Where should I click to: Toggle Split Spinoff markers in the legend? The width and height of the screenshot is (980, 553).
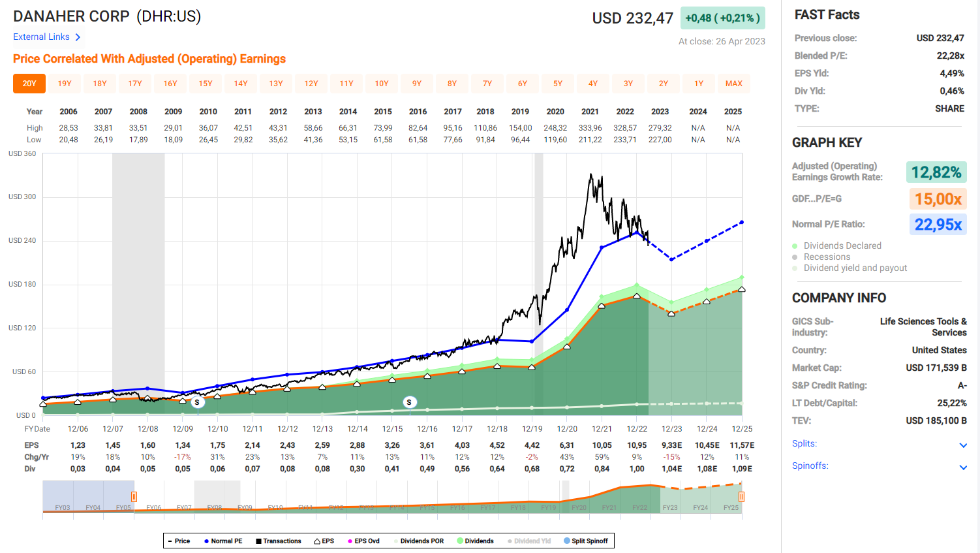pos(586,541)
